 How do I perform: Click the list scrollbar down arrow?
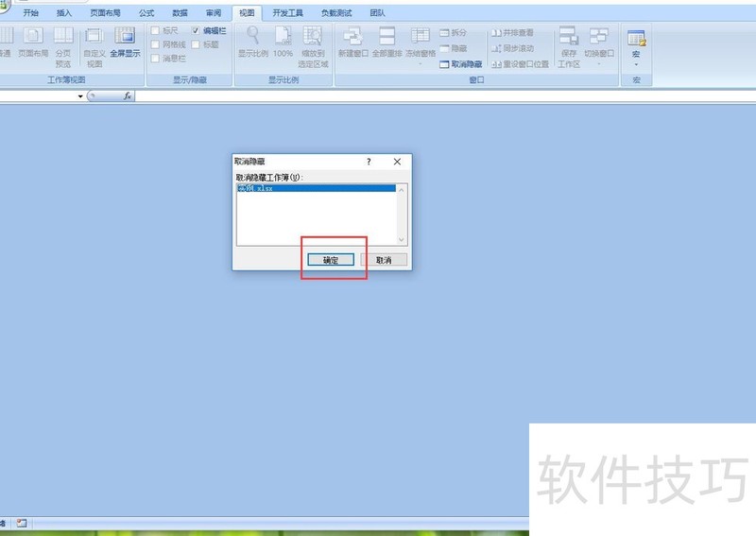[x=402, y=240]
